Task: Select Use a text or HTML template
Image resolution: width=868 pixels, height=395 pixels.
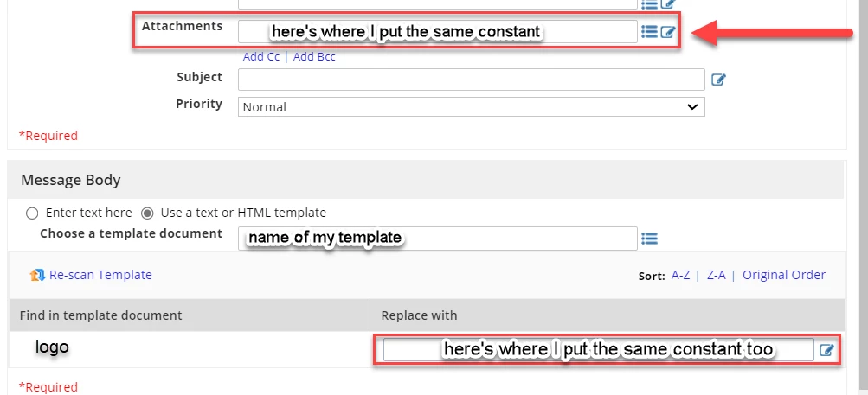Action: [x=147, y=213]
